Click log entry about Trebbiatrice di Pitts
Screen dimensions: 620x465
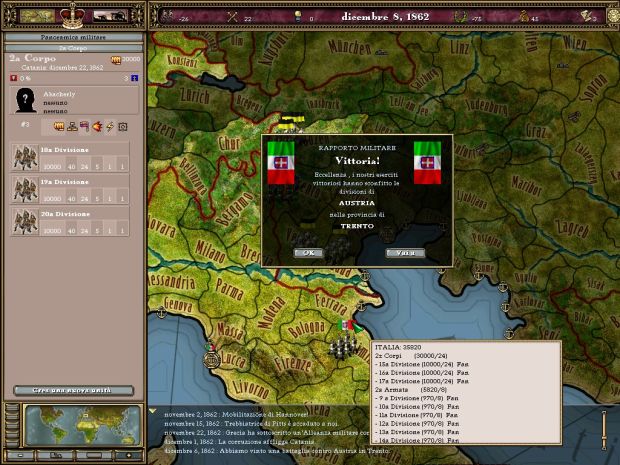pos(251,424)
